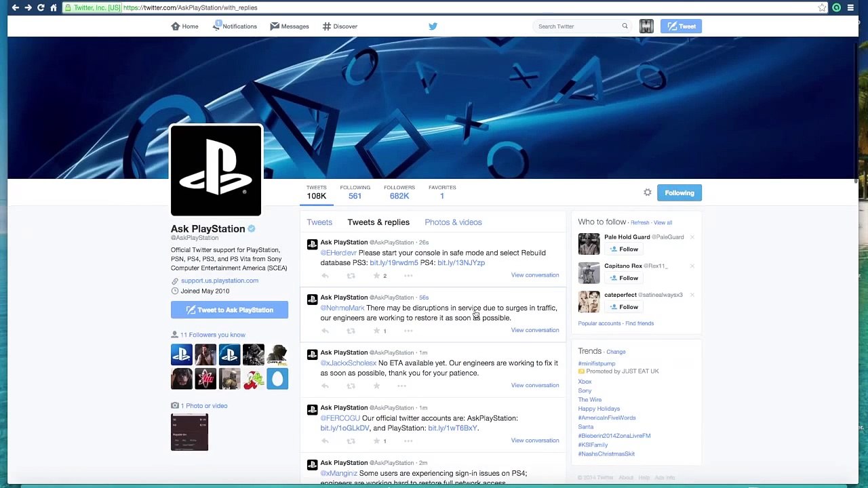Open the bit.ly/13NJYzp PS4 link

pyautogui.click(x=461, y=263)
